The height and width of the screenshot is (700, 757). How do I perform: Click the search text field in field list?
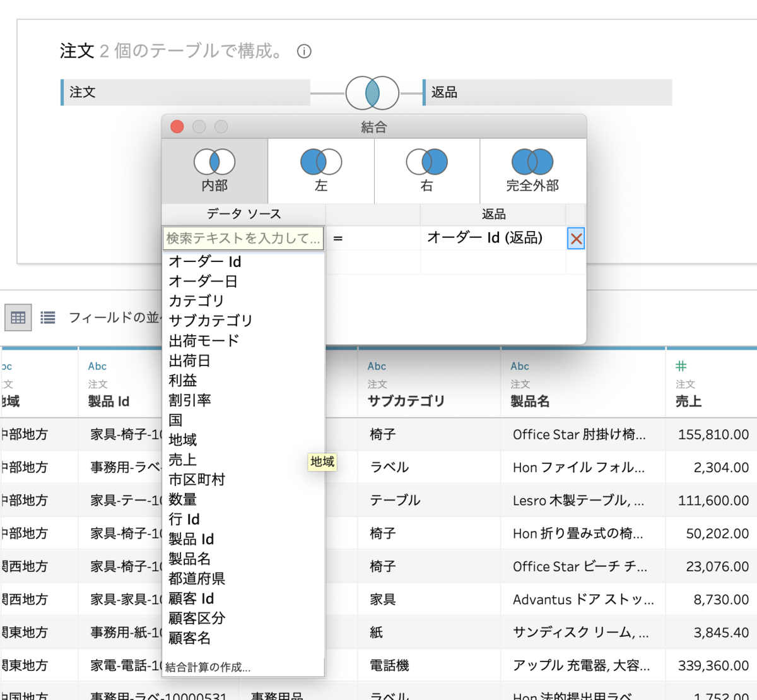tap(244, 239)
